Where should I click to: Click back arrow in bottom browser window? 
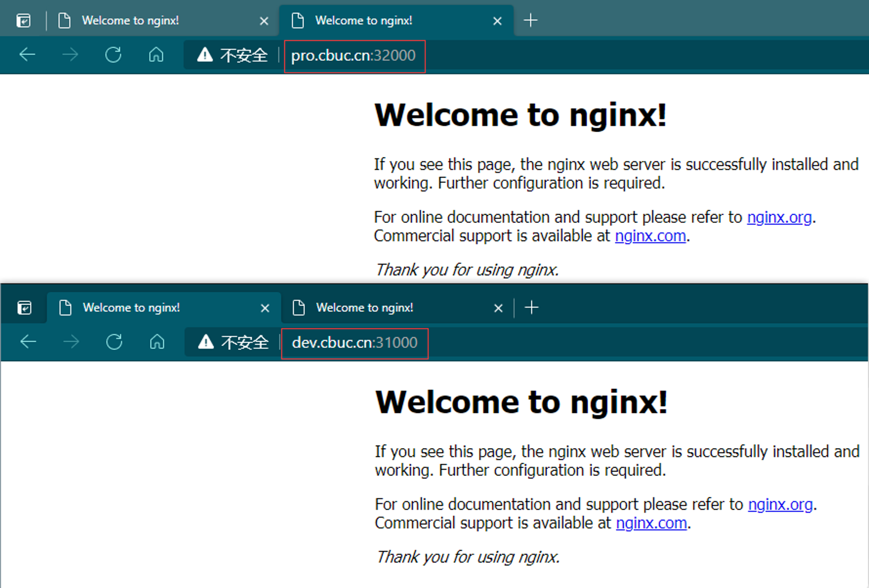pyautogui.click(x=28, y=342)
